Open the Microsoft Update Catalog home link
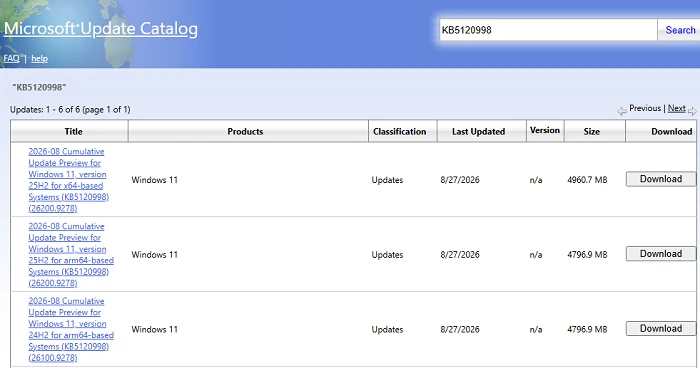 [100, 29]
